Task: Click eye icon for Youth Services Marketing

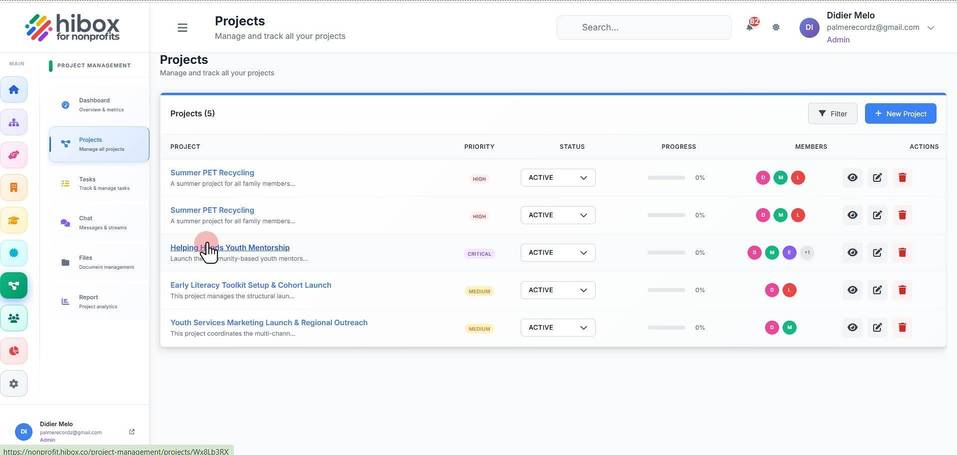Action: click(x=853, y=327)
